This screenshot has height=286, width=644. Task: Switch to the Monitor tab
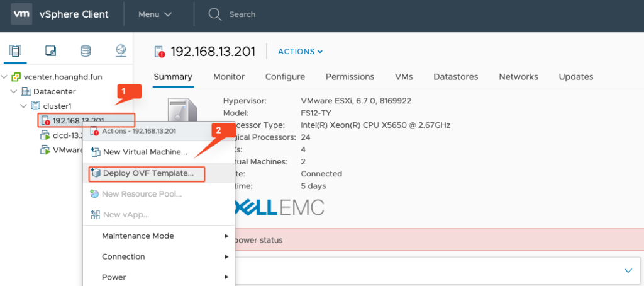point(229,77)
